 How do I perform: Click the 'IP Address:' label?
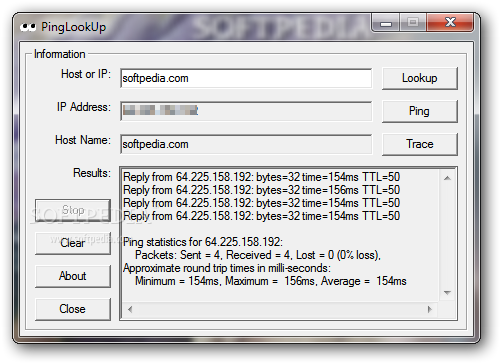point(84,107)
